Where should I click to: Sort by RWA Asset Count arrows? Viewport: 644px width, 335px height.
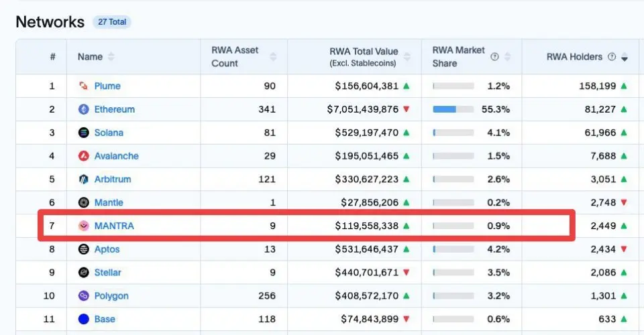tap(273, 57)
